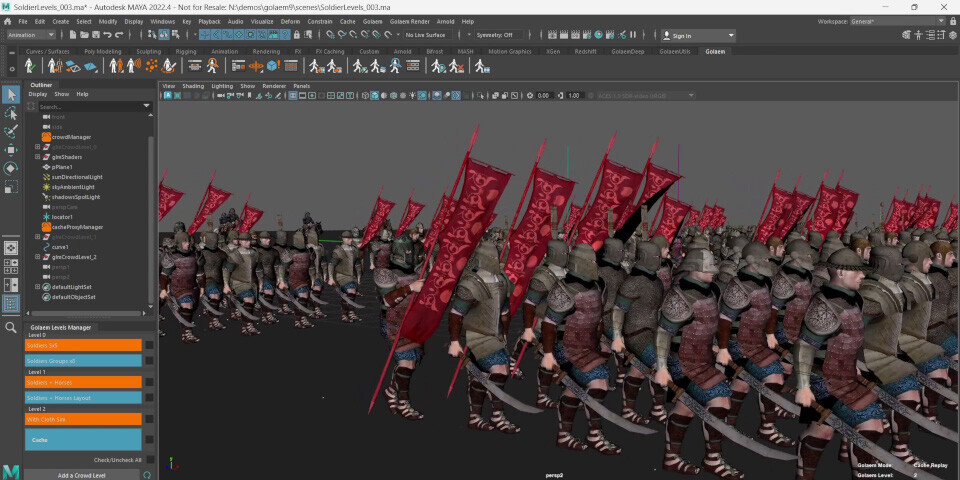Click the refresh icon beside Add a Crowd Level

point(147,475)
